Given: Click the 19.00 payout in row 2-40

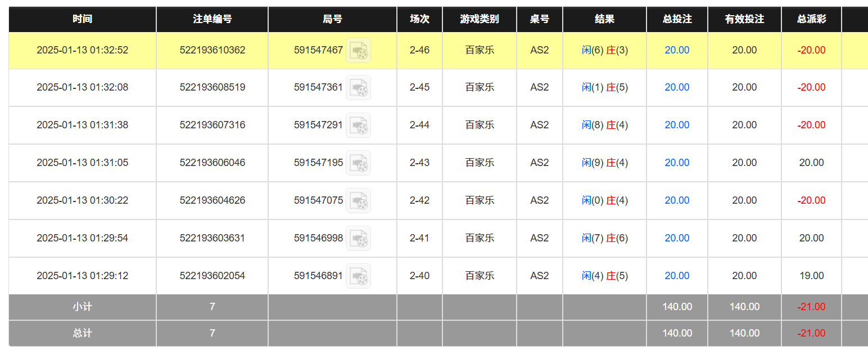Looking at the screenshot, I should coord(811,276).
